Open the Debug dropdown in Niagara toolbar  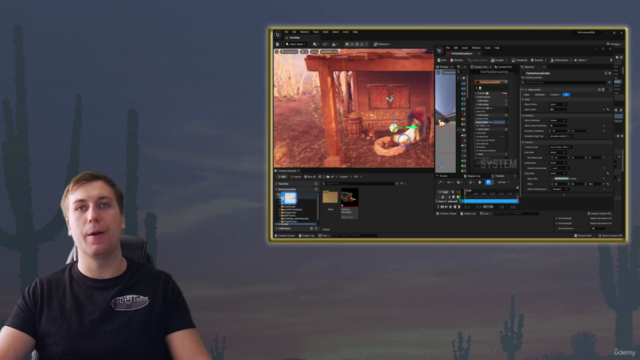[581, 60]
